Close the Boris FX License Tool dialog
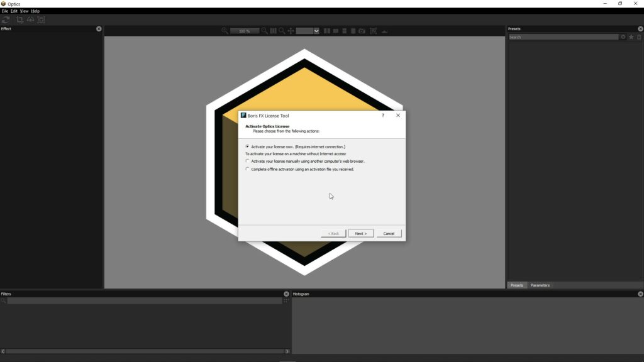This screenshot has height=362, width=644. click(398, 116)
